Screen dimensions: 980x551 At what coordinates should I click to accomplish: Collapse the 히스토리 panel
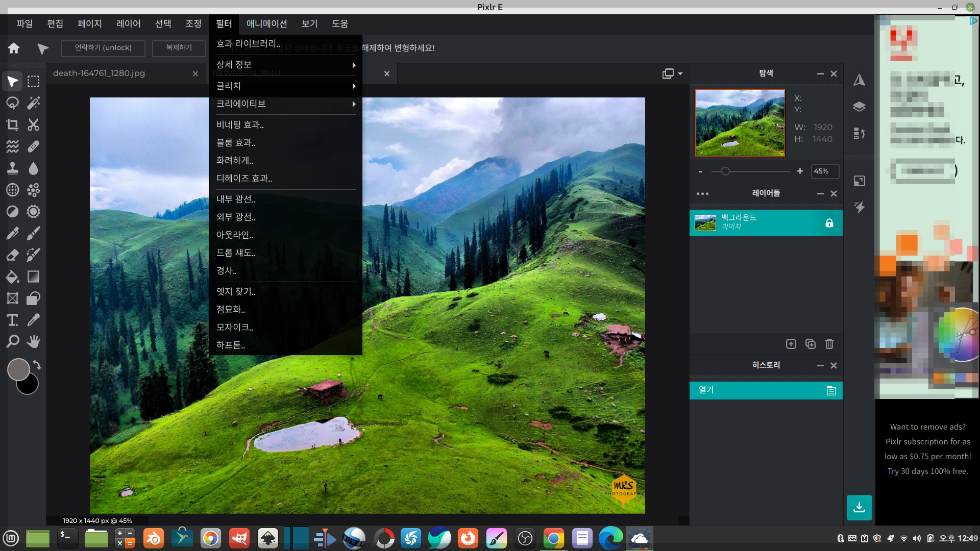[820, 365]
